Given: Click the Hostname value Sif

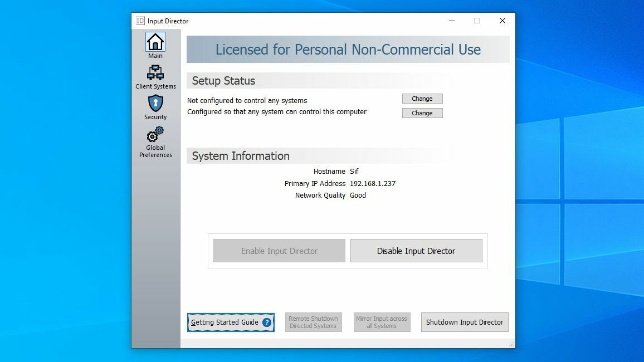Looking at the screenshot, I should click(x=354, y=172).
